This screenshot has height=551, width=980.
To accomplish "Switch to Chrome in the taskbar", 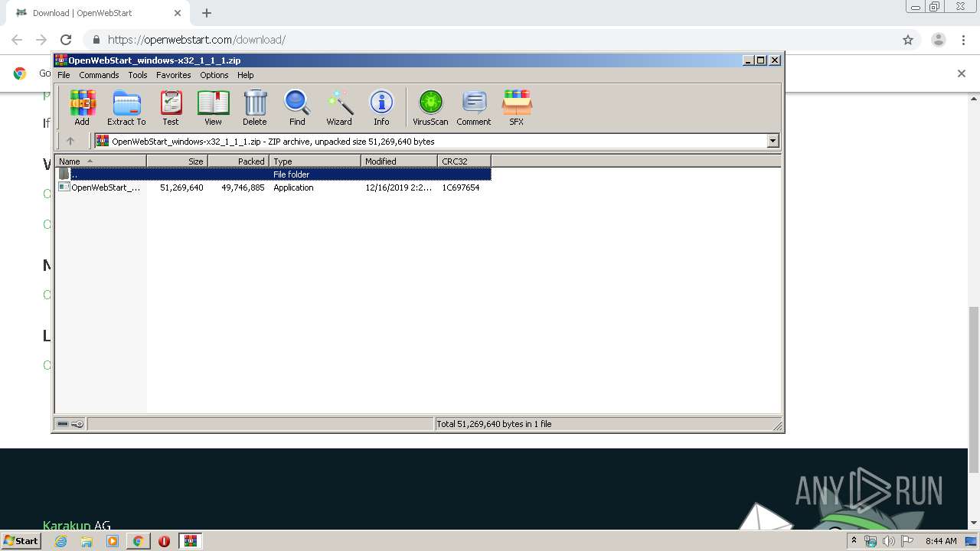I will tap(138, 541).
